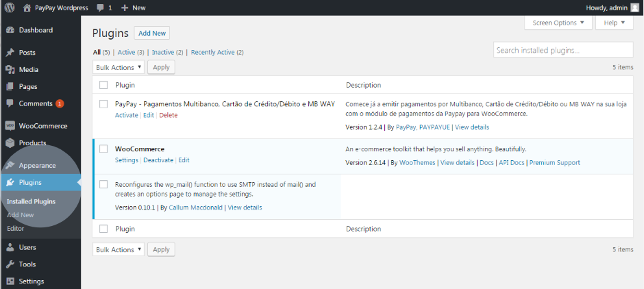
Task: Sort by the top Plugin column header
Action: (125, 86)
